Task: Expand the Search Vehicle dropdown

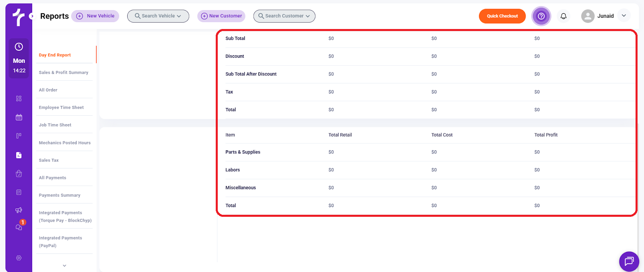Action: click(158, 16)
